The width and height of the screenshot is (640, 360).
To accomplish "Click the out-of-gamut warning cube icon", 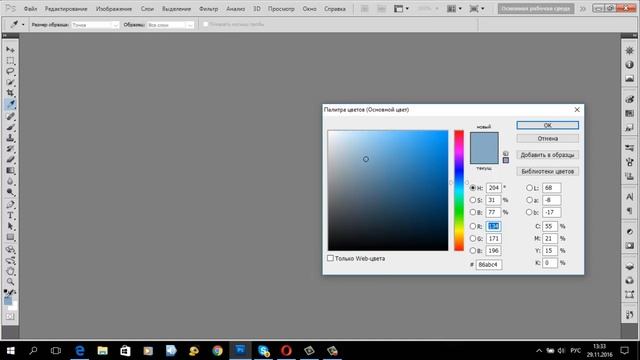I will tap(506, 153).
